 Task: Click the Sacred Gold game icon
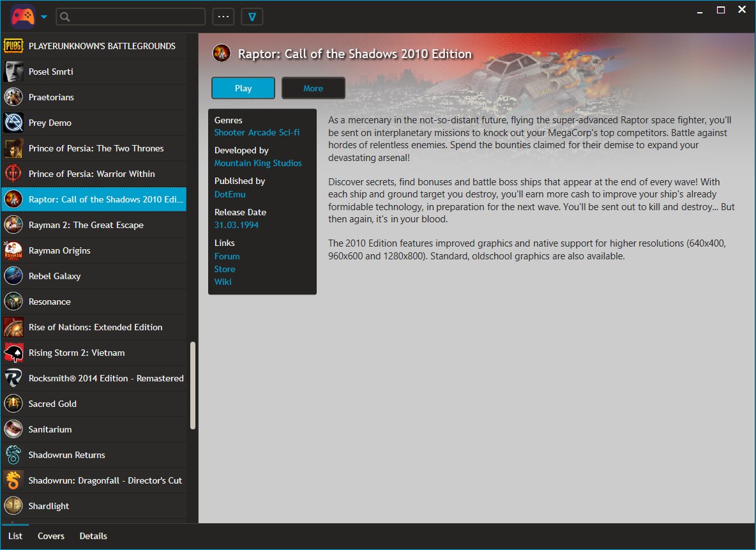tap(13, 404)
